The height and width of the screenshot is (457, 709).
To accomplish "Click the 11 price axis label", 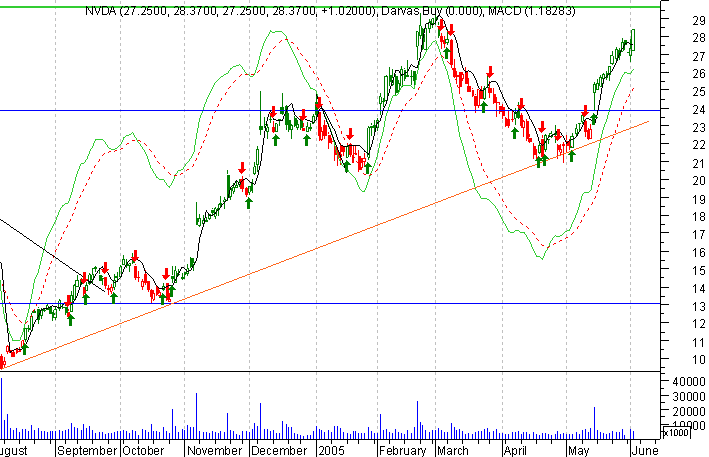I will point(699,342).
